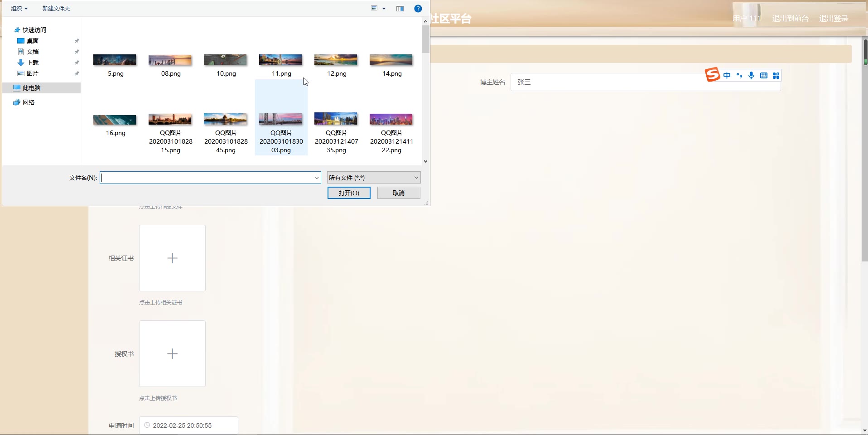Click the web page vertical scrollbar
868x435 pixels.
(x=865, y=150)
